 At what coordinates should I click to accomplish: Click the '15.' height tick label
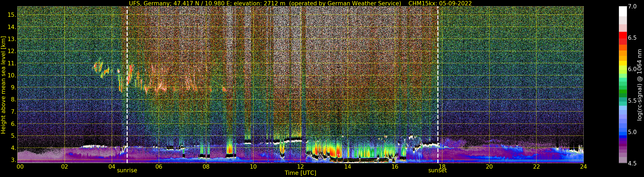tap(12, 15)
